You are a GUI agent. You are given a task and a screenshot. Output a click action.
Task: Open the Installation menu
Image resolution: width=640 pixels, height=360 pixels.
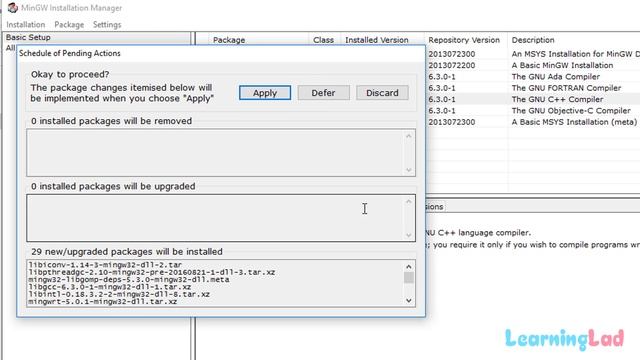click(26, 24)
